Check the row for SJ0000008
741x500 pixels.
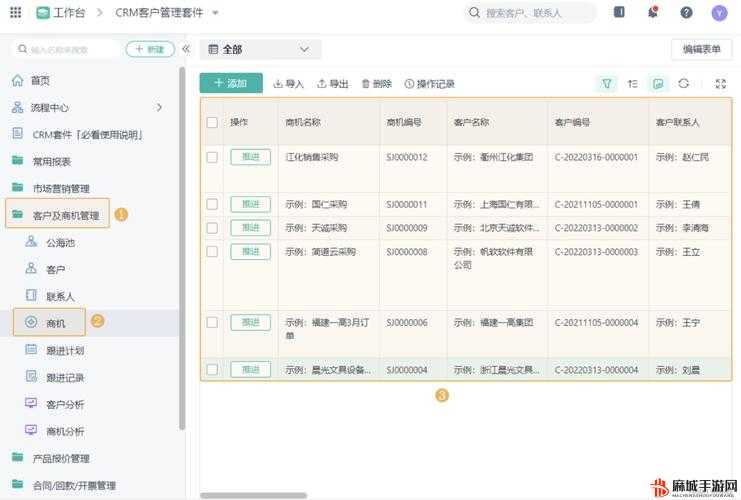click(x=212, y=251)
